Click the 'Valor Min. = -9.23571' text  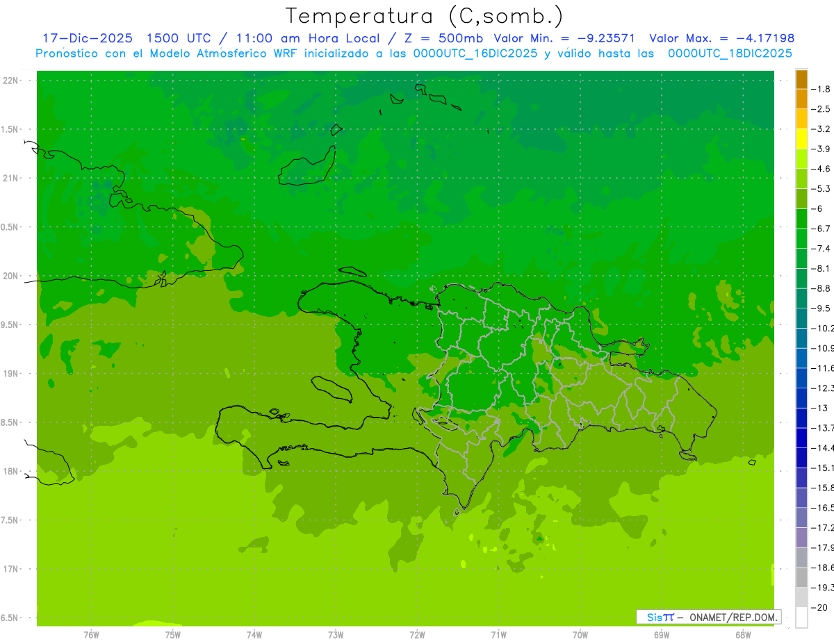564,38
